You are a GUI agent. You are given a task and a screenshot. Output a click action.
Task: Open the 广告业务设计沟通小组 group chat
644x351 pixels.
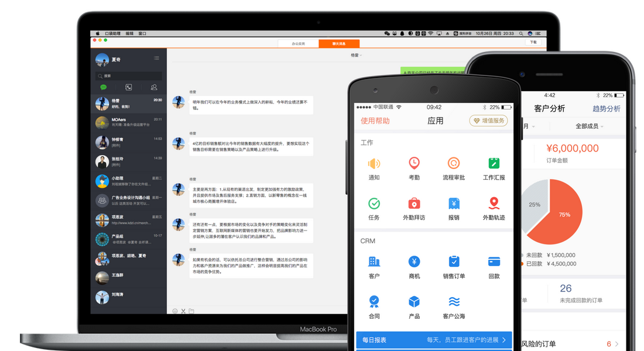(129, 200)
